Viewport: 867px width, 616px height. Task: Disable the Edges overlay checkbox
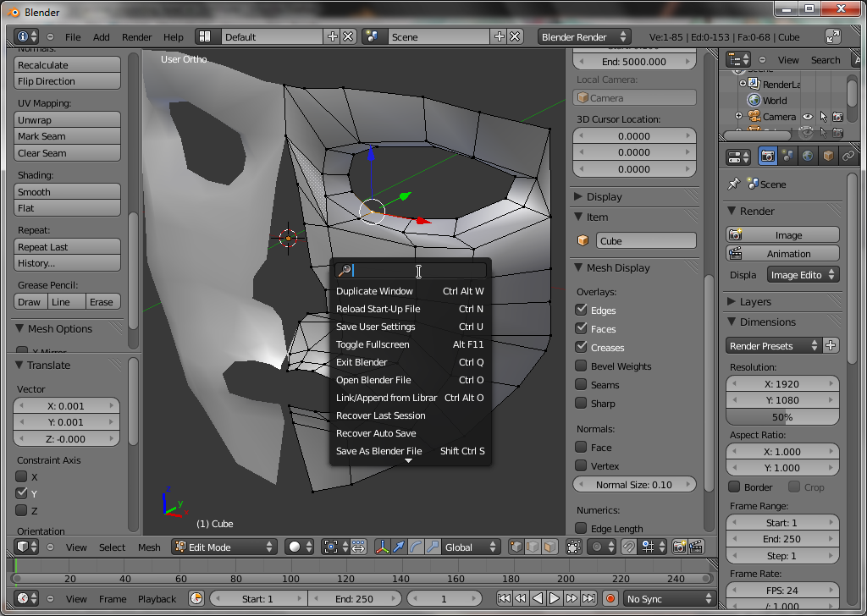pyautogui.click(x=581, y=310)
